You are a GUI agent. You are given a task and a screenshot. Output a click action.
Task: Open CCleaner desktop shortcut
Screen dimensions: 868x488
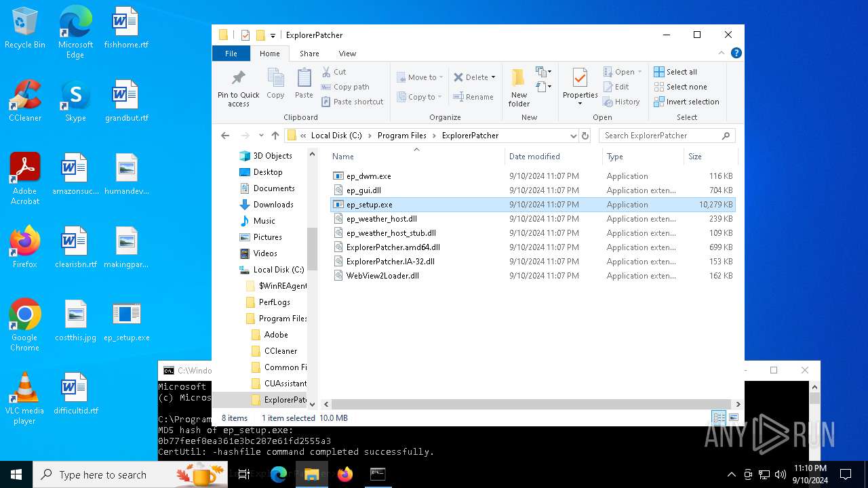point(25,101)
